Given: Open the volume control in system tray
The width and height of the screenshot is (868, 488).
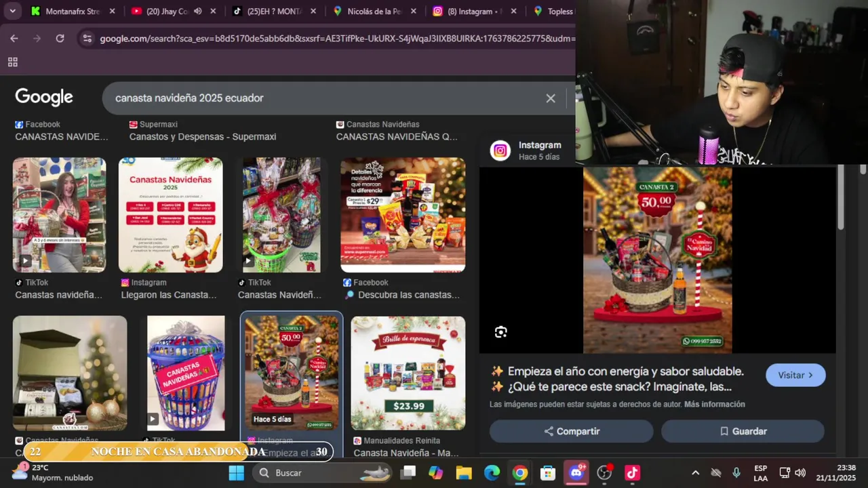Looking at the screenshot, I should (x=800, y=472).
